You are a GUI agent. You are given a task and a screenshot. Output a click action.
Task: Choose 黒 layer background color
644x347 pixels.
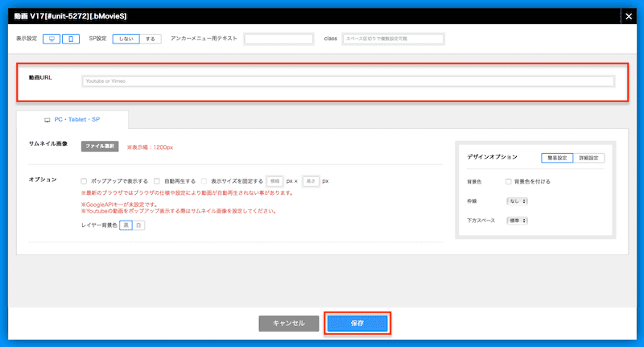pos(126,225)
